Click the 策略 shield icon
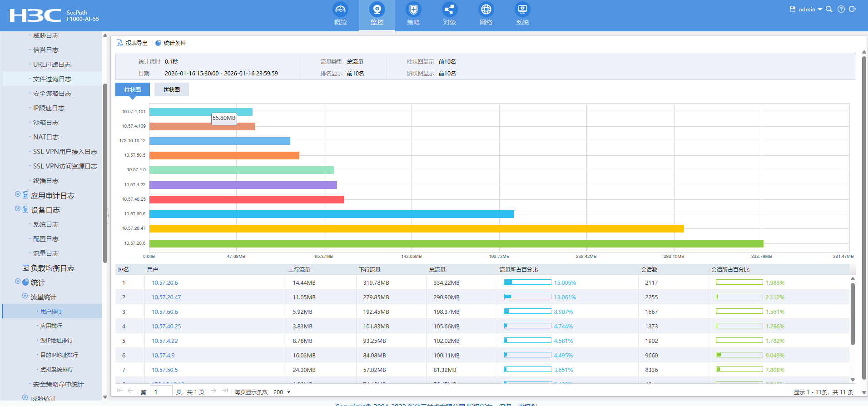Screen dimensions: 868x406 (x=413, y=10)
